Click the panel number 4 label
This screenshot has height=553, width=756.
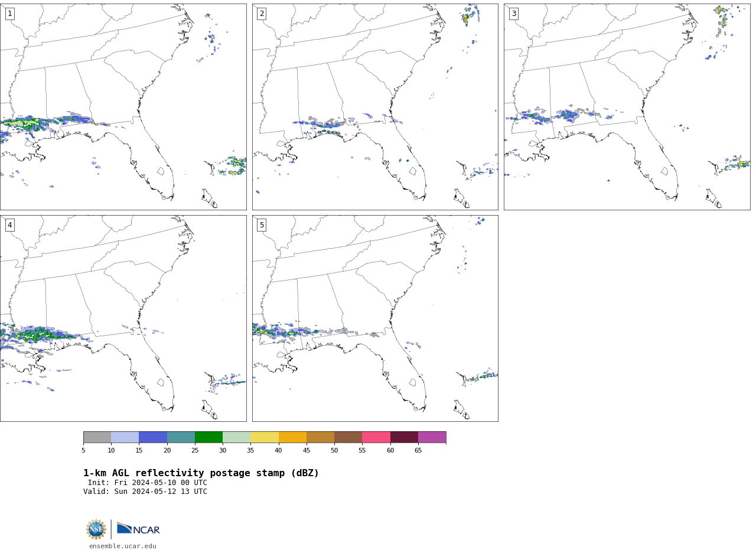(x=9, y=225)
